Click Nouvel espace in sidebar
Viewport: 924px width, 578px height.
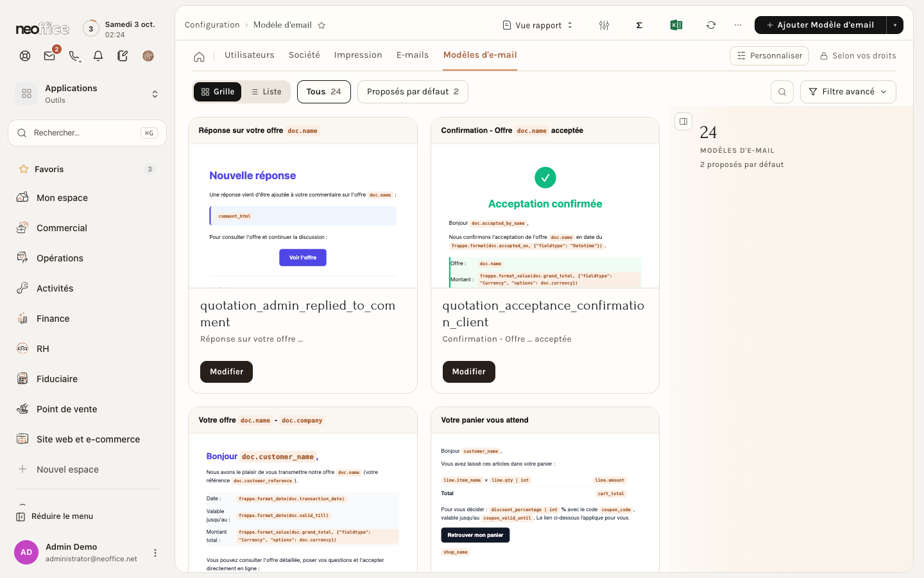point(87,469)
